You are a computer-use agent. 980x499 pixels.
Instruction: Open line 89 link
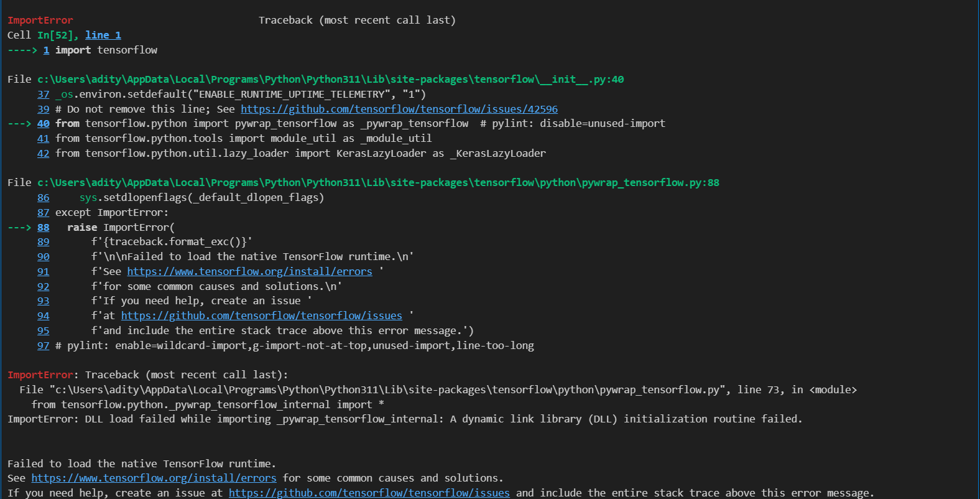[x=43, y=241]
